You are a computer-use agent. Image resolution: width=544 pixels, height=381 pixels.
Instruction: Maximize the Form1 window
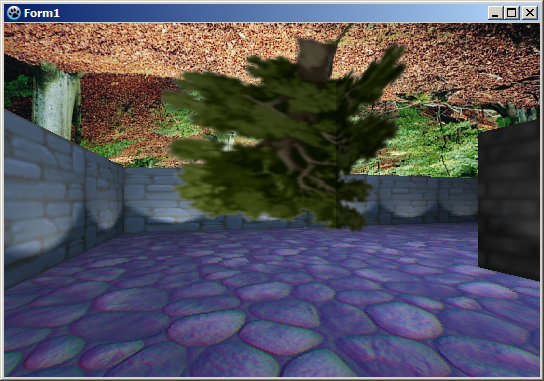(x=511, y=13)
